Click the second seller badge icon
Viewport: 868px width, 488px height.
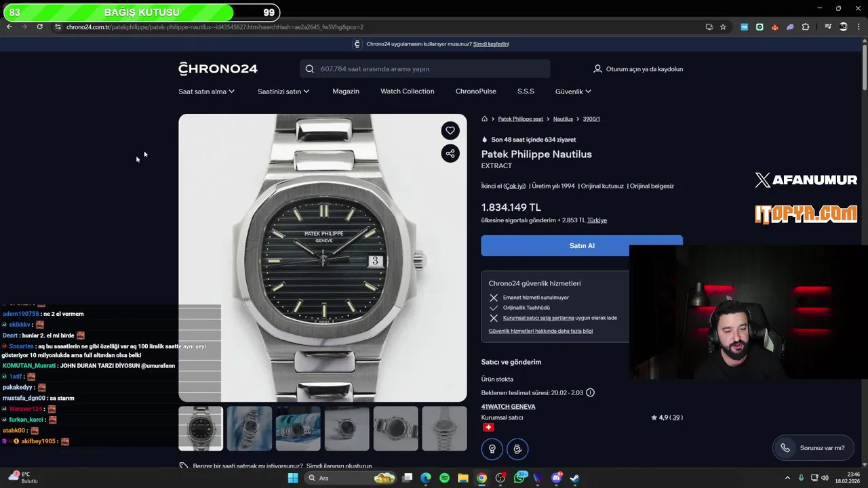[x=517, y=449]
